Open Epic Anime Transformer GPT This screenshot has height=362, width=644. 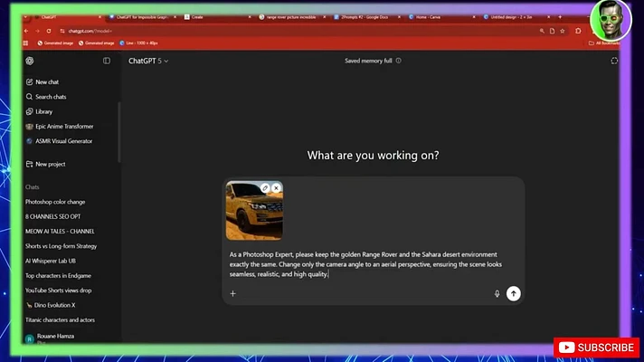(x=60, y=127)
